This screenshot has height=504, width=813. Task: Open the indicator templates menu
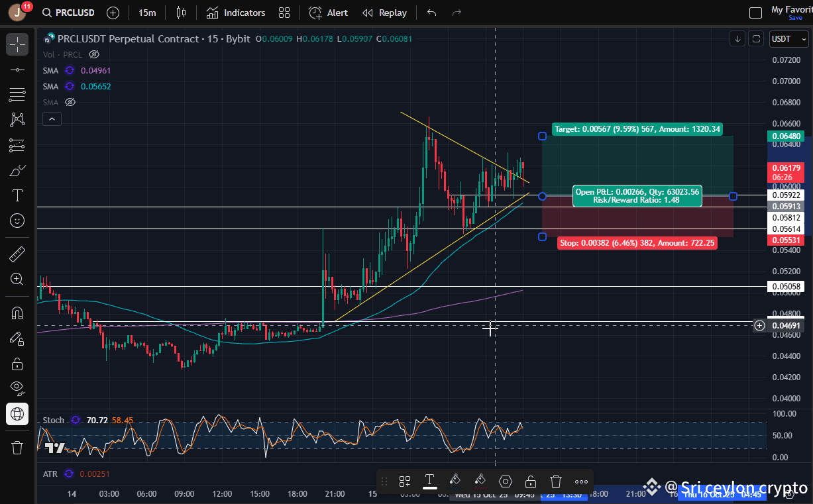pos(284,12)
